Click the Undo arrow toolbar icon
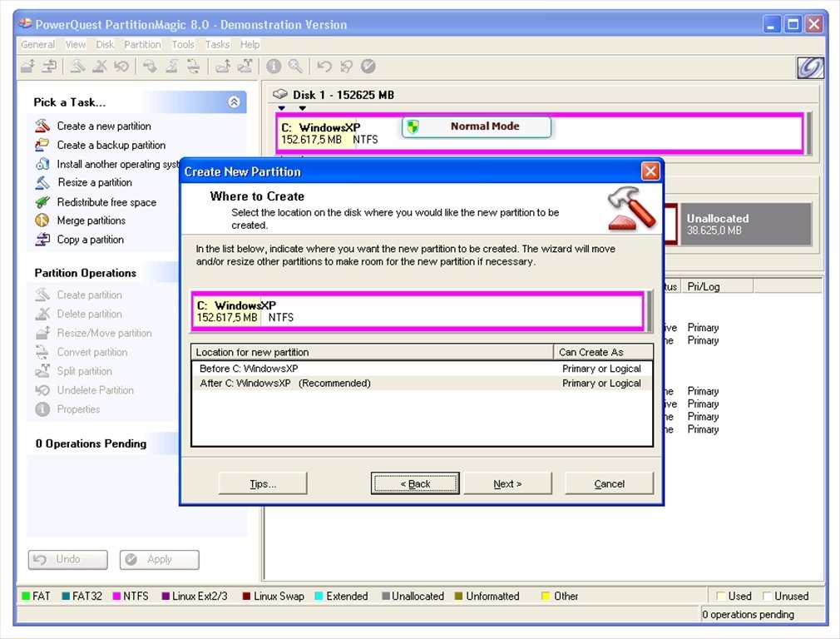840x639 pixels. [x=324, y=67]
